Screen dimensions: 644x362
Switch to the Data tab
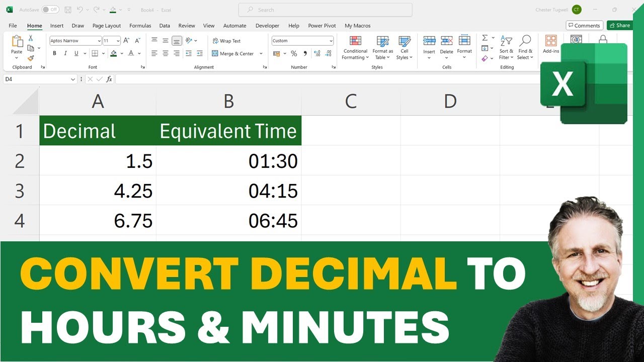point(165,26)
